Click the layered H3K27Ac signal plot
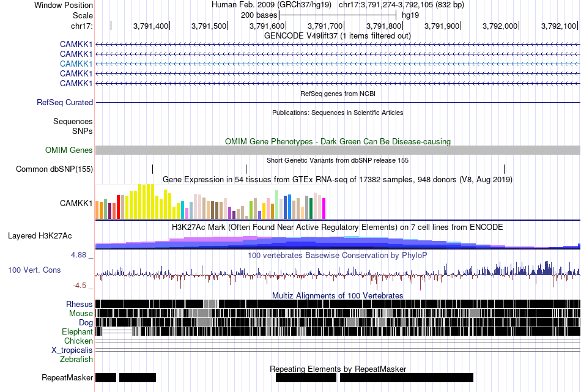The width and height of the screenshot is (581, 392). [338, 242]
